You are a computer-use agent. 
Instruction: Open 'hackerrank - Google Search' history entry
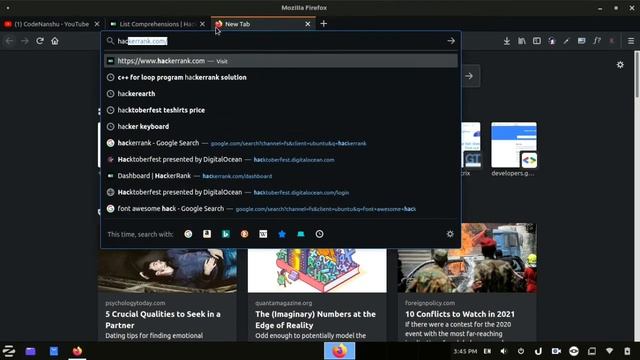(281, 143)
